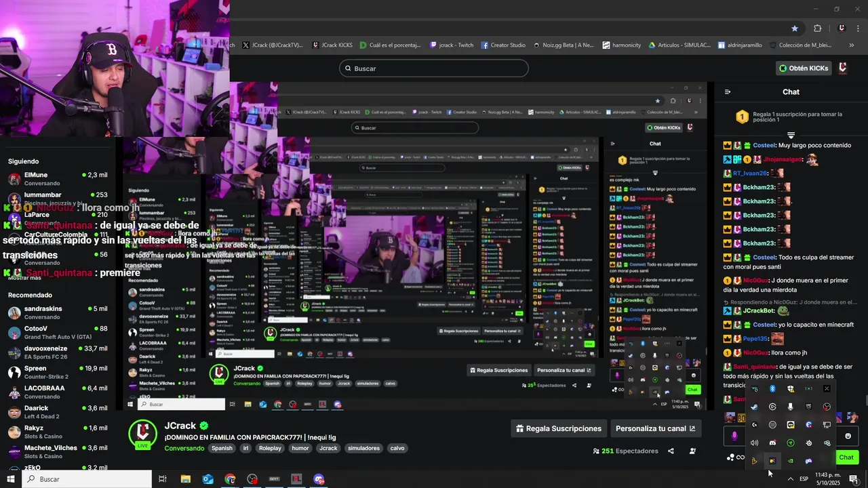Open ElMune channel in Siguiendo list
Image resolution: width=868 pixels, height=488 pixels.
tap(58, 179)
